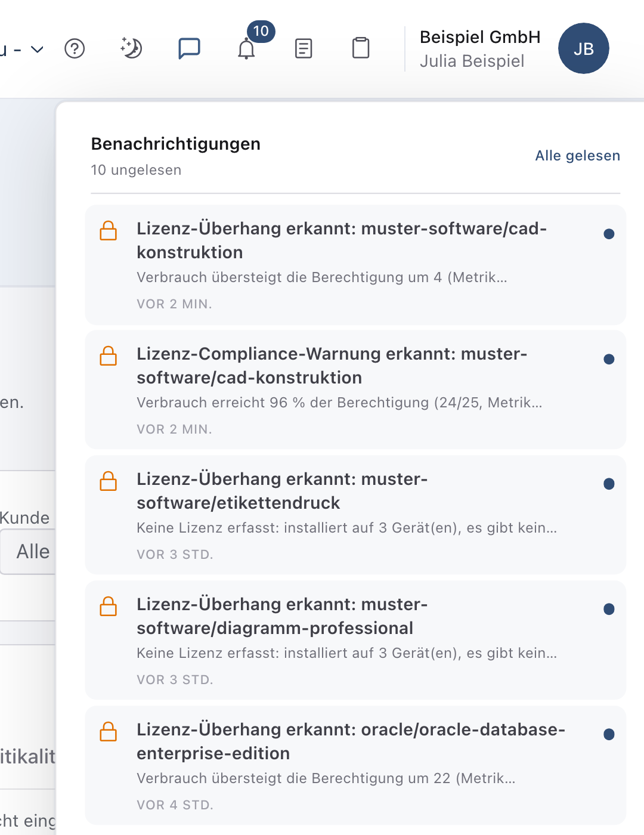Open Lizenz-Überhang diagramm-professional notification
Screen dimensions: 644x835
(355, 641)
